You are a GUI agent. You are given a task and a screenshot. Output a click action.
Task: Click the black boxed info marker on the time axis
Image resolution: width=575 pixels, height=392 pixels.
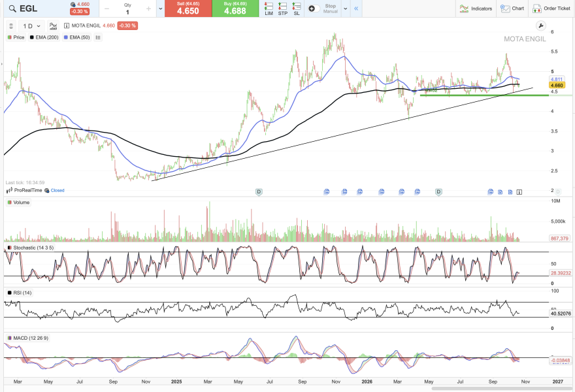pyautogui.click(x=519, y=192)
